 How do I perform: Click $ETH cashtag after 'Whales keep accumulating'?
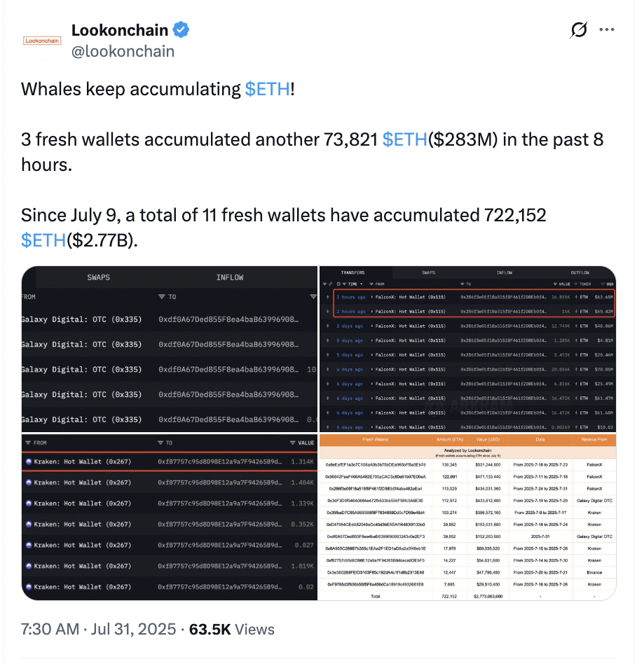tap(267, 89)
